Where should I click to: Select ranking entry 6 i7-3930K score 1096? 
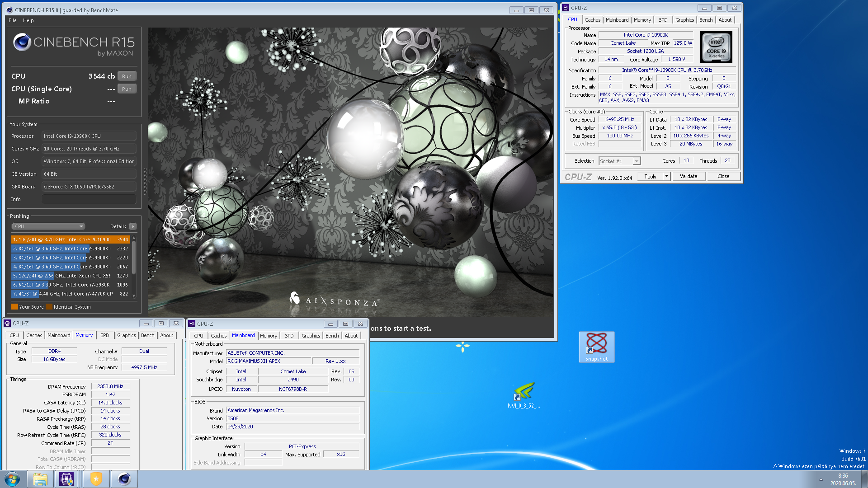point(71,285)
